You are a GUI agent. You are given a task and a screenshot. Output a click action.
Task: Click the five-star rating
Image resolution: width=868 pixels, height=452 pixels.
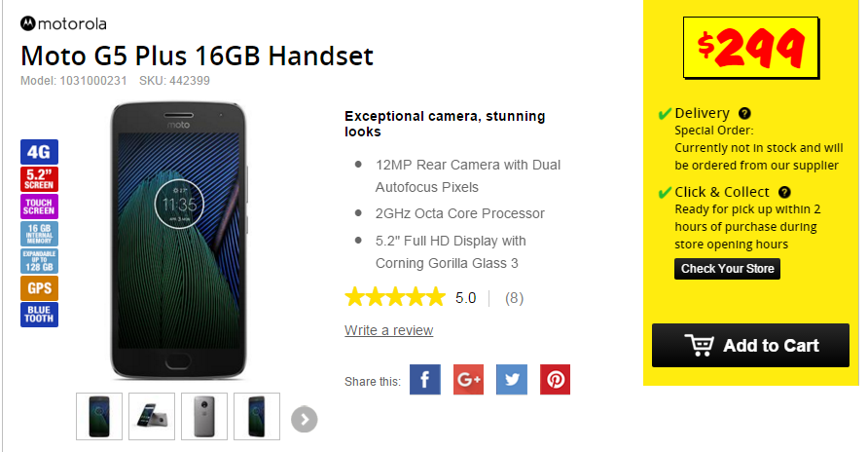pos(395,297)
